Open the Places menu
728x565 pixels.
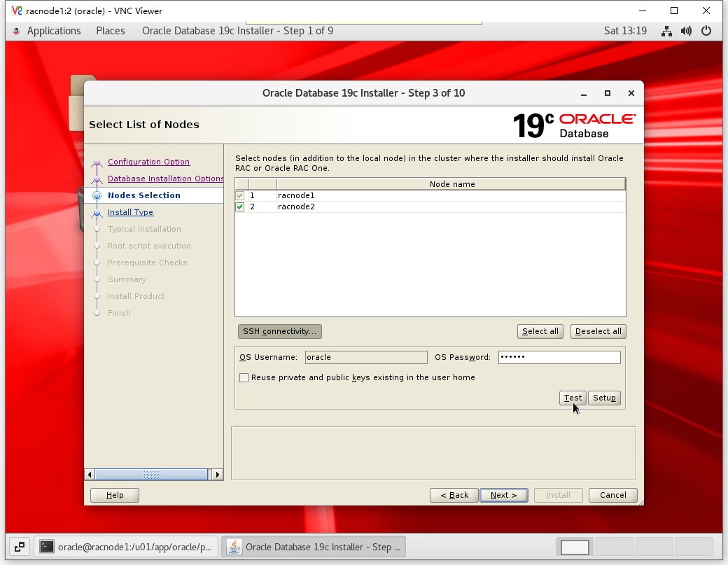111,31
